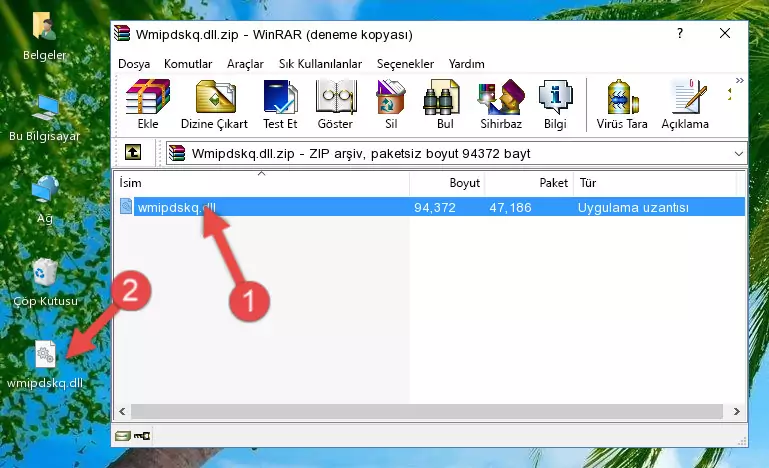This screenshot has height=468, width=769.
Task: Open the Yardım menu
Action: 466,64
